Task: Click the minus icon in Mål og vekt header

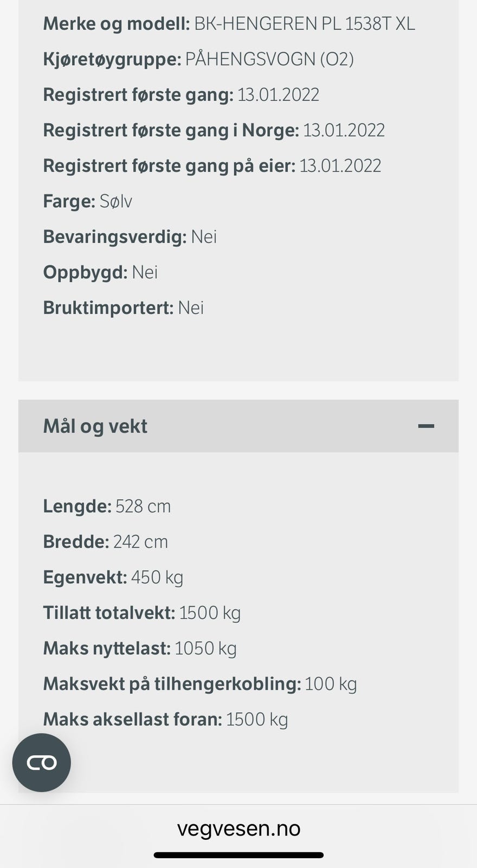Action: (426, 426)
